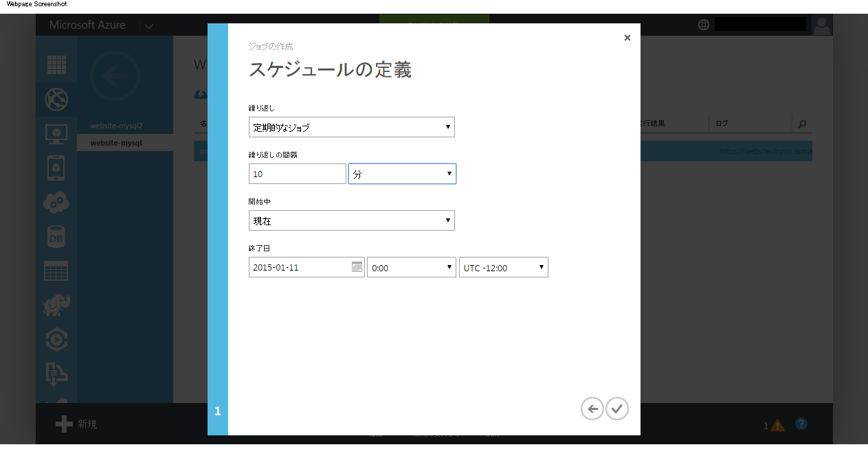868x458 pixels.
Task: Open the 繰り返し dropdown showing 定期的なジョブ
Action: 351,127
